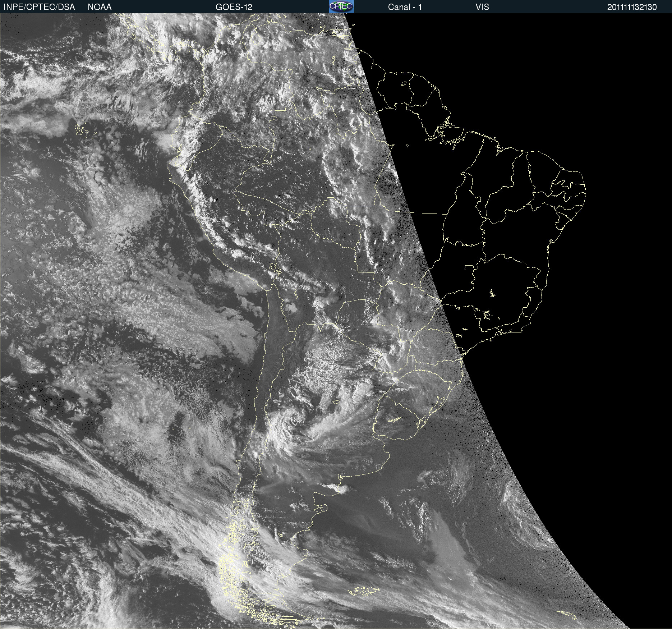Click the VIS label in the header

tap(482, 7)
